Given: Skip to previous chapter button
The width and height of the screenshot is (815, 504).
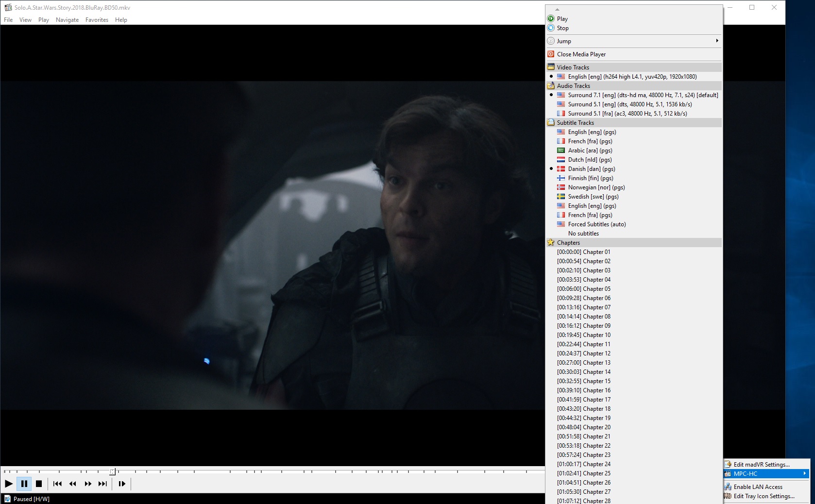Looking at the screenshot, I should (x=57, y=484).
